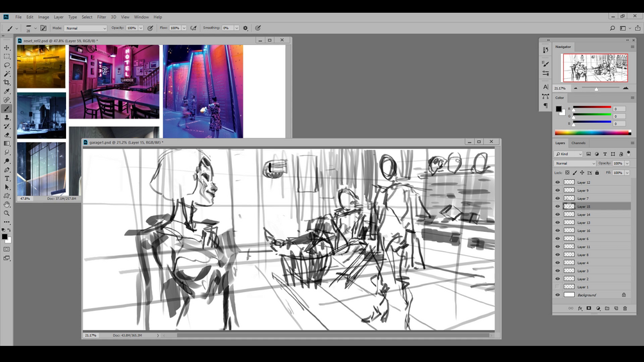Create a new group folder icon
The width and height of the screenshot is (644, 362).
(x=607, y=308)
